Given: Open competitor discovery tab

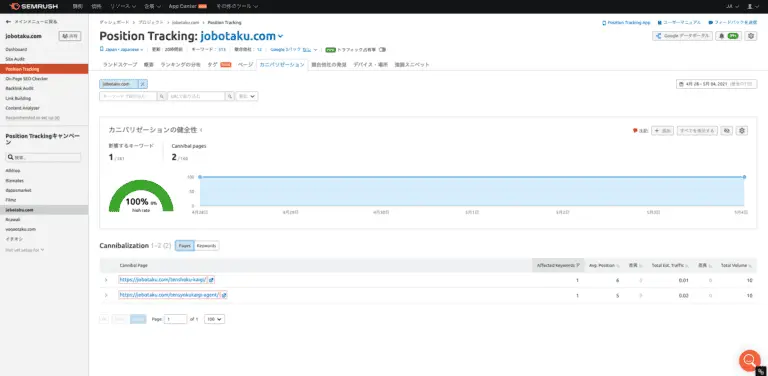Looking at the screenshot, I should coord(329,65).
